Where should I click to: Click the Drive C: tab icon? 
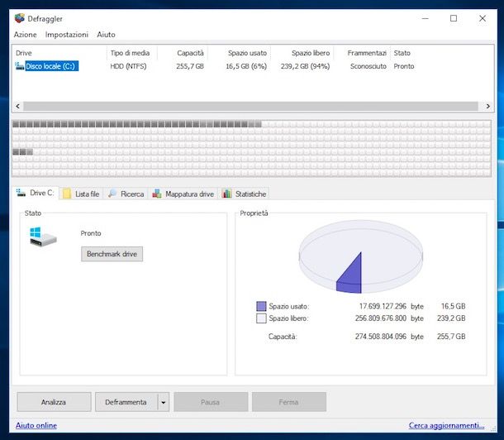point(21,193)
